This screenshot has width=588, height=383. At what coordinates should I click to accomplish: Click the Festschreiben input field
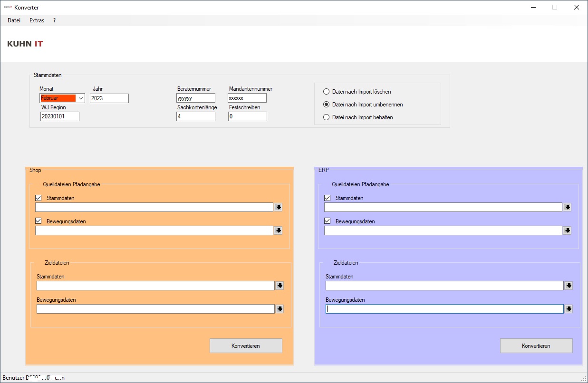[x=247, y=116]
